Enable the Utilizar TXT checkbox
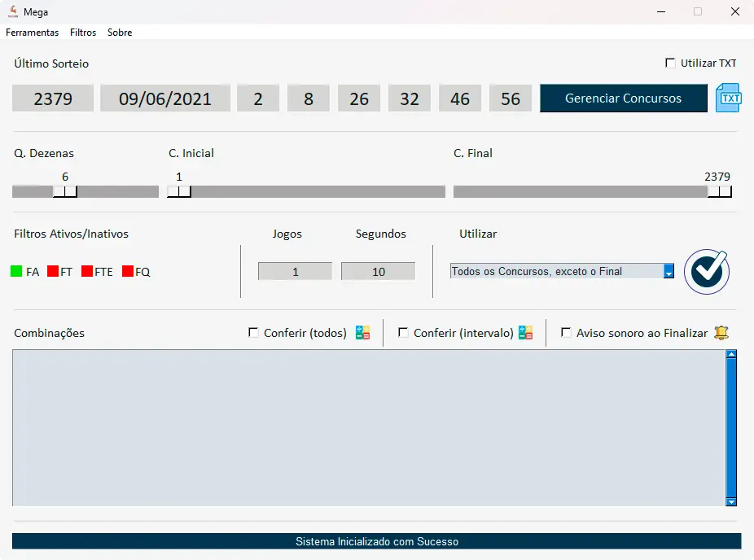Viewport: 754px width, 560px height. click(x=670, y=63)
